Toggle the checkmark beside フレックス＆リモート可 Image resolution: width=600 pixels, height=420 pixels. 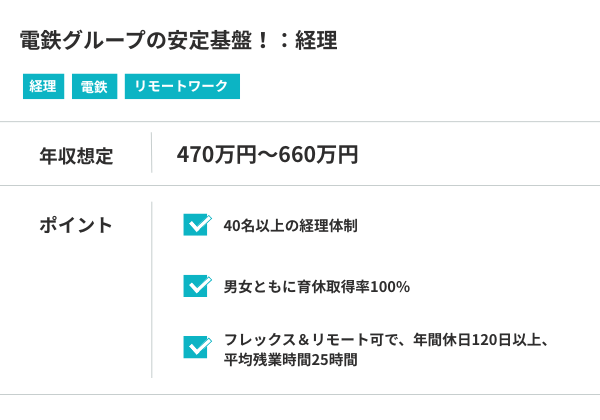coord(197,347)
